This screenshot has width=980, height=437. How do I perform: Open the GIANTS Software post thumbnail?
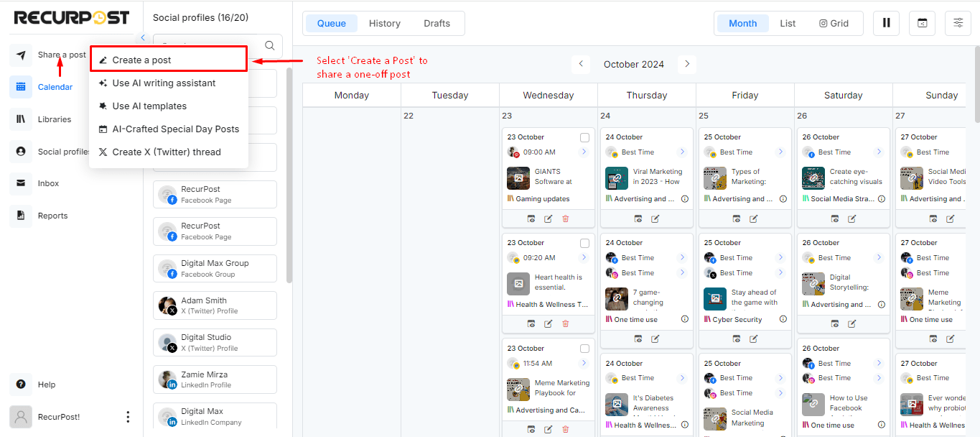pos(518,178)
